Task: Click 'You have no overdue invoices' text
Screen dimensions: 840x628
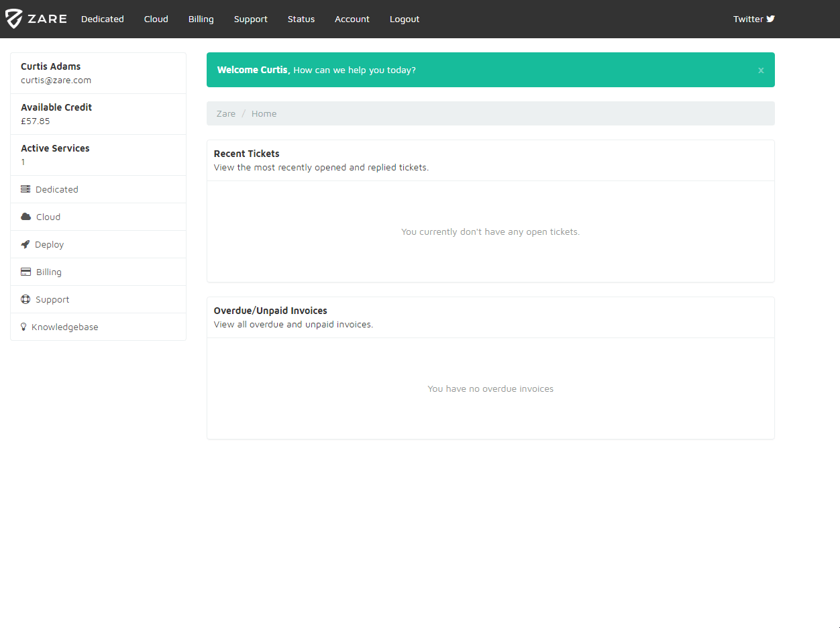Action: [x=490, y=388]
